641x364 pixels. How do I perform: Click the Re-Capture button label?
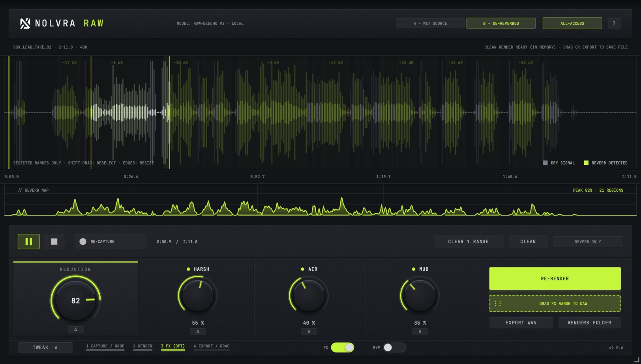(103, 241)
